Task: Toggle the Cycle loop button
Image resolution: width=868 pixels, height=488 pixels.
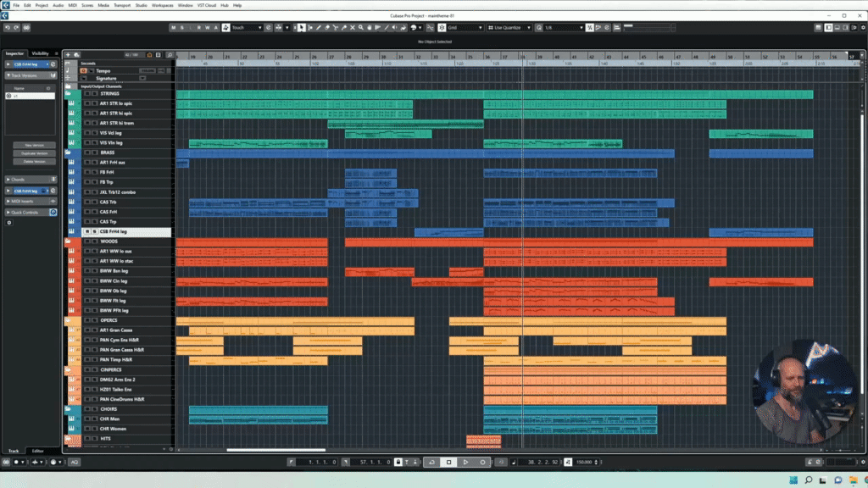Action: 431,462
